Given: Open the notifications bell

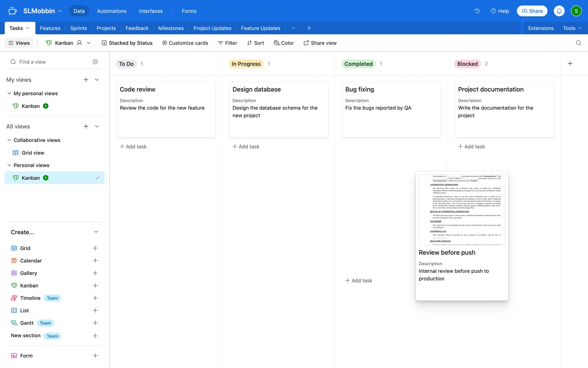Looking at the screenshot, I should click(x=559, y=11).
